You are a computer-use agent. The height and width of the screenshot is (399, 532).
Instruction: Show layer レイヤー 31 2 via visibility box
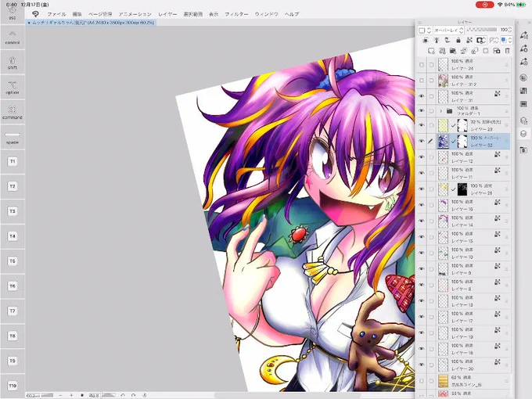pyautogui.click(x=422, y=81)
